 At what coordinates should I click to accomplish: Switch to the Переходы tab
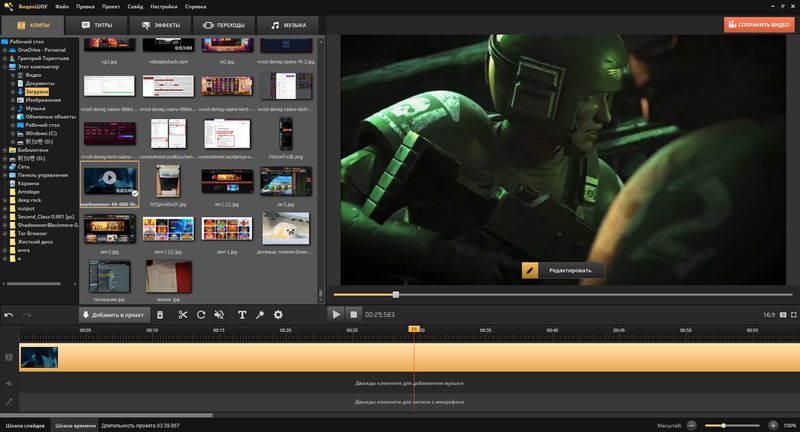coord(224,25)
